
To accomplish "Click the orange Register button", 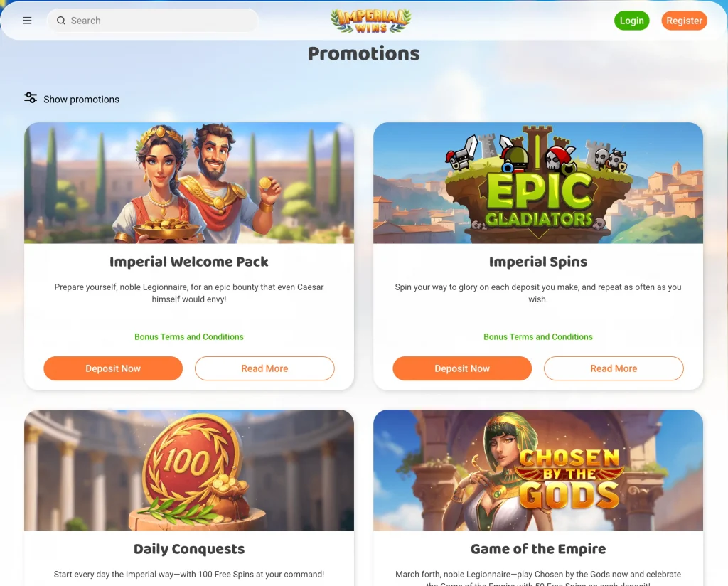I will [x=684, y=21].
